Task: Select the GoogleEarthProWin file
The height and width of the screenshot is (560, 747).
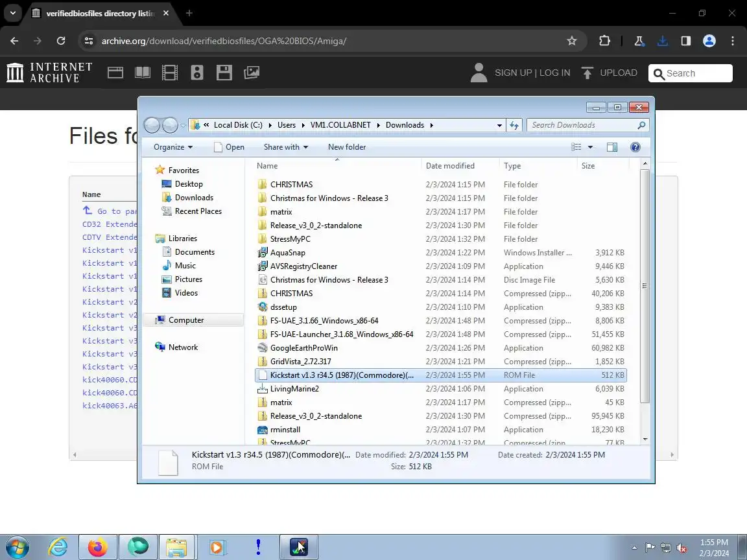Action: point(441,348)
